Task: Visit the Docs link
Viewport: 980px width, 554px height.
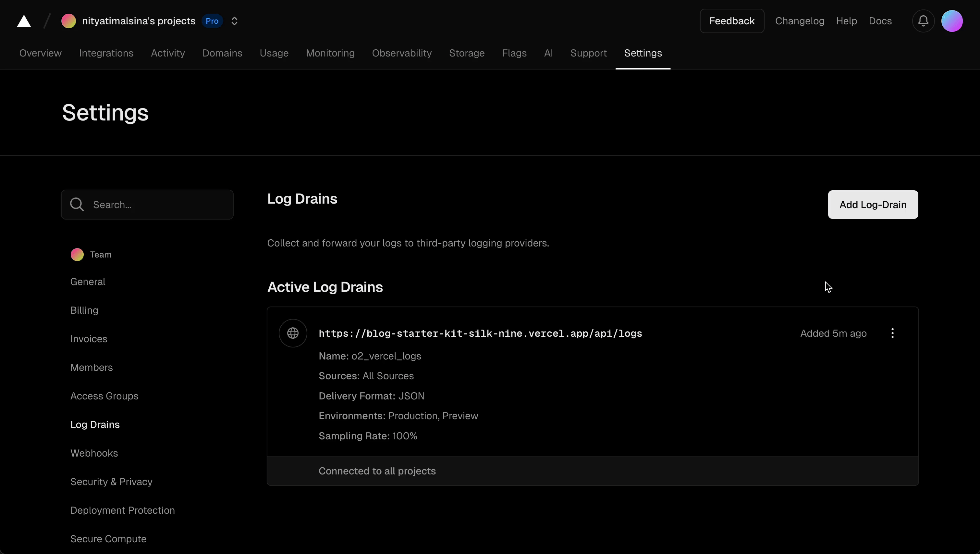Action: pos(880,21)
